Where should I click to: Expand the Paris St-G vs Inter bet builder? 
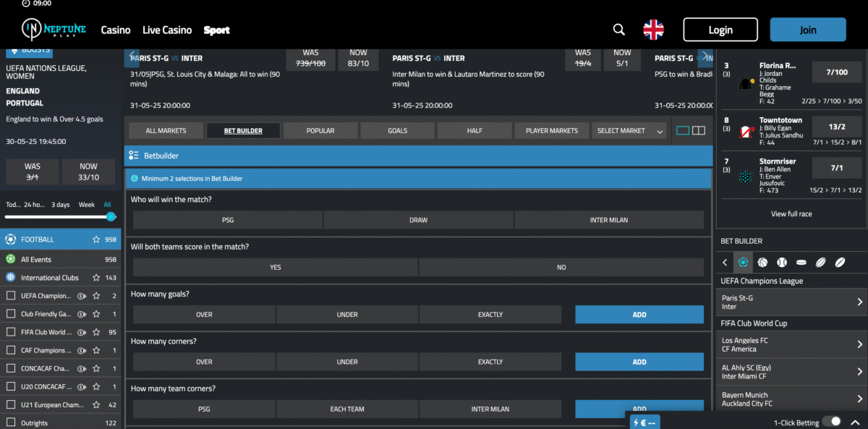(791, 302)
